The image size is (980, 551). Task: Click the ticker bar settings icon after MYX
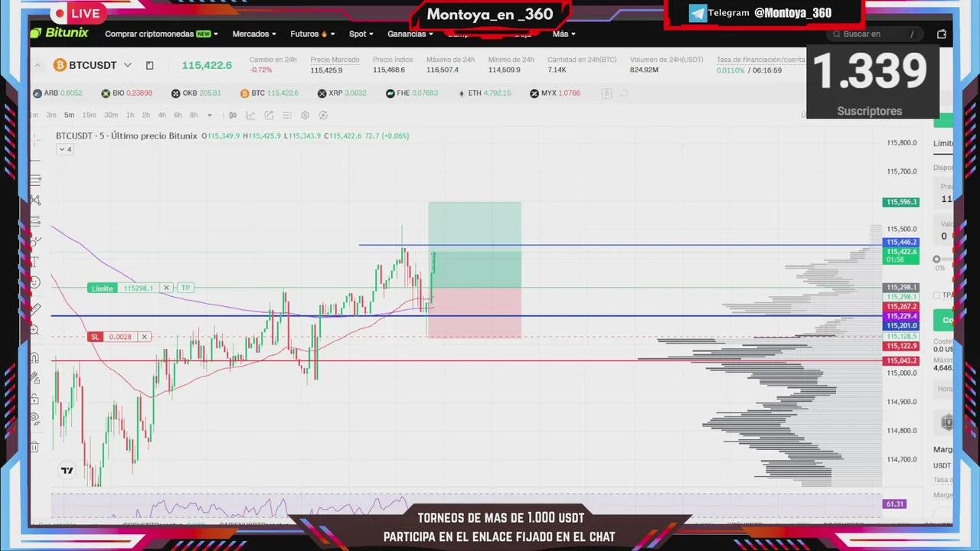(x=606, y=93)
